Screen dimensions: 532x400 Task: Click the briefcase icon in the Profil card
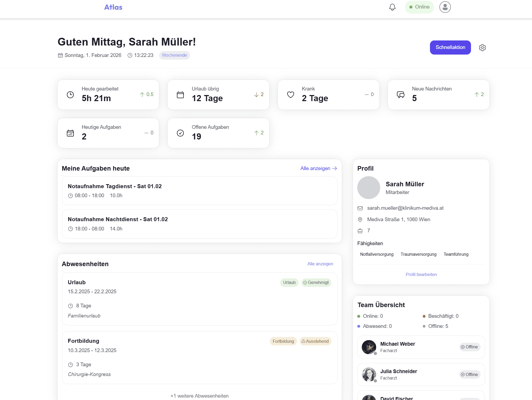click(x=360, y=230)
